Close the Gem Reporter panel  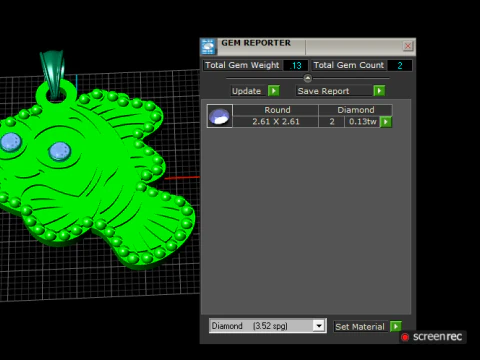click(x=408, y=46)
